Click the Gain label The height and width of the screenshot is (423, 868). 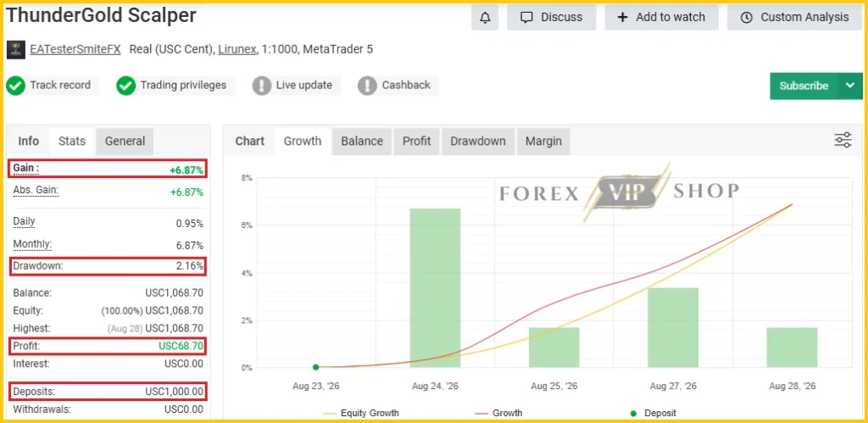26,168
